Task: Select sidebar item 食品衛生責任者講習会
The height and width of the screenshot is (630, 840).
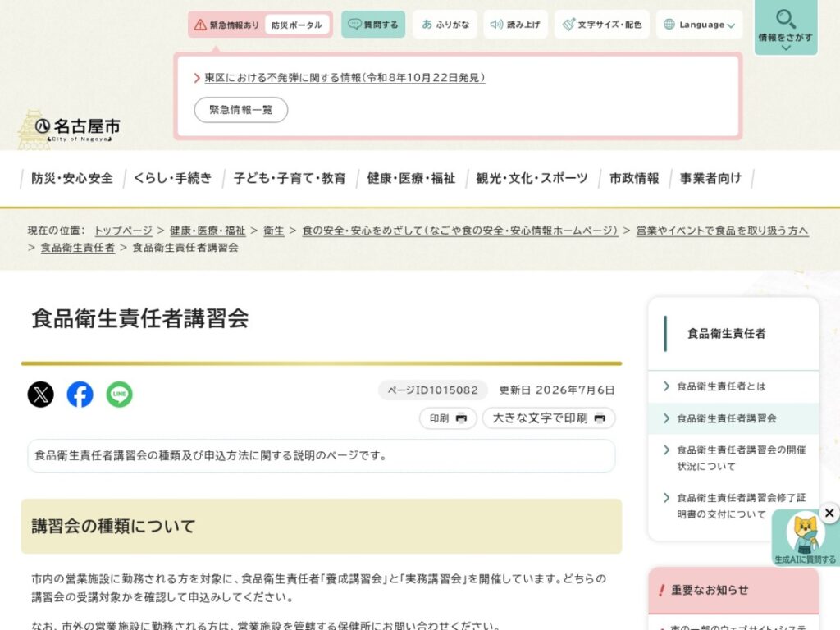Action: pyautogui.click(x=733, y=418)
